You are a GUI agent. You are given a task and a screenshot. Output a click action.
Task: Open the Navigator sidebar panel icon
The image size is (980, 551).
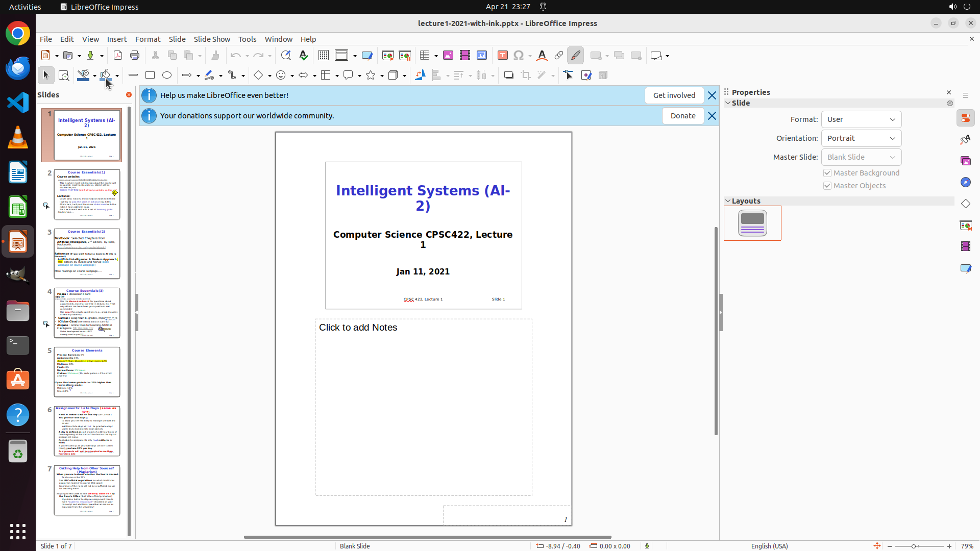[x=966, y=182]
